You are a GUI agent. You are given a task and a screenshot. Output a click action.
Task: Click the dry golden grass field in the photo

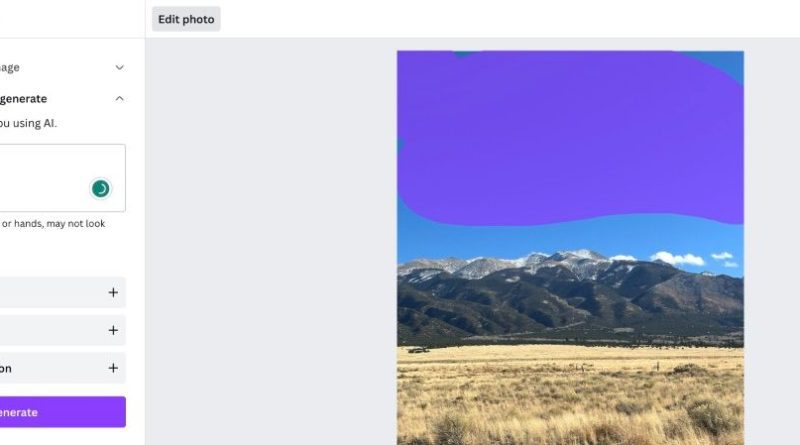click(570, 395)
